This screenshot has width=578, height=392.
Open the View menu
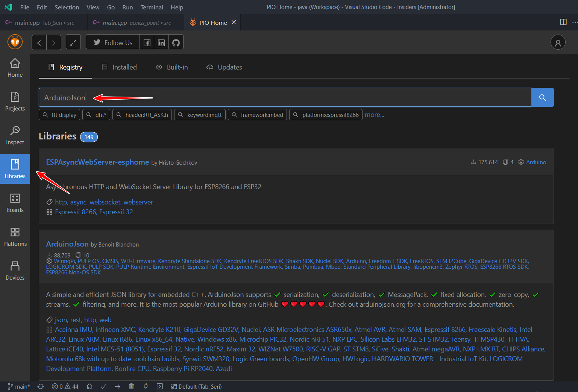(93, 7)
